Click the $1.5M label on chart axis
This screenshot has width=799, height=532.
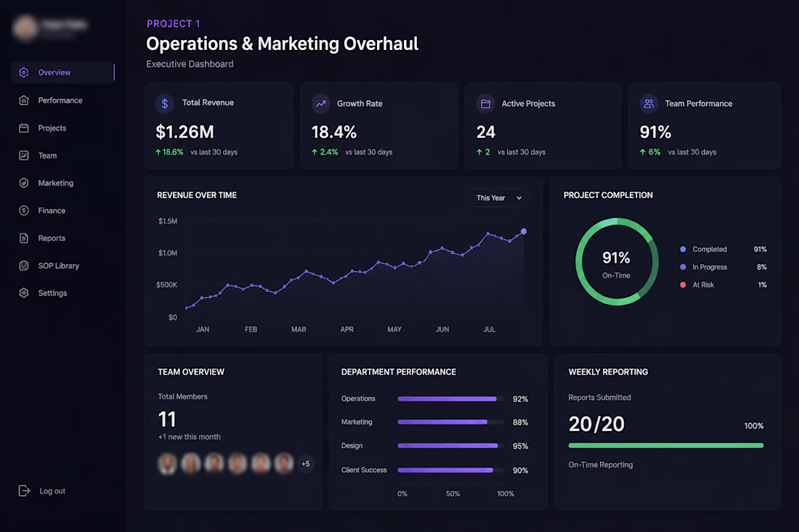point(168,221)
